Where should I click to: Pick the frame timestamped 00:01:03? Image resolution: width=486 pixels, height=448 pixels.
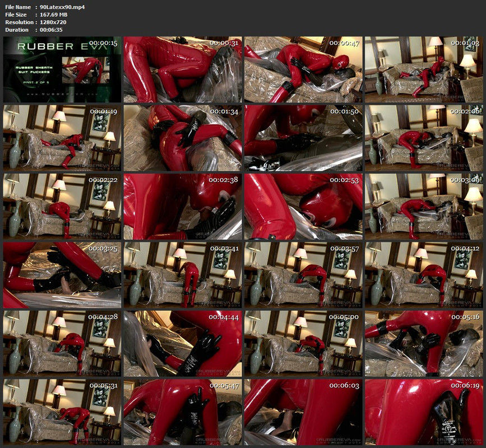point(424,69)
